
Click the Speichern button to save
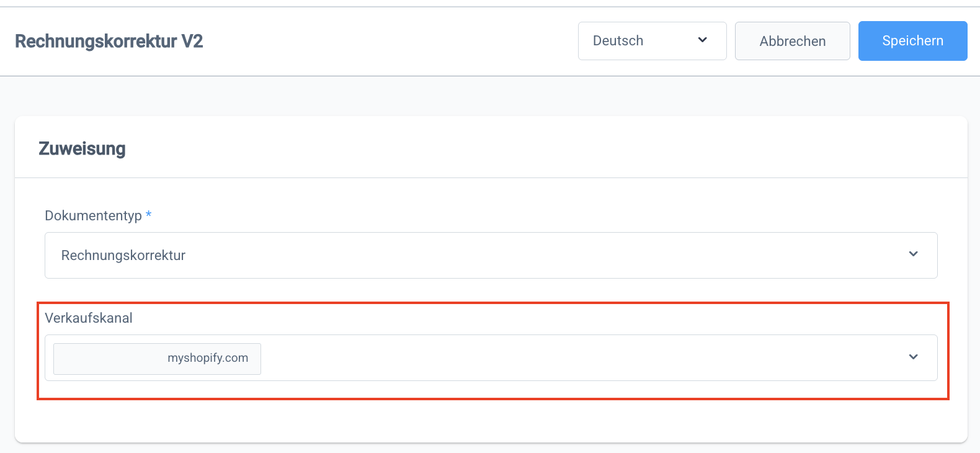[x=912, y=40]
